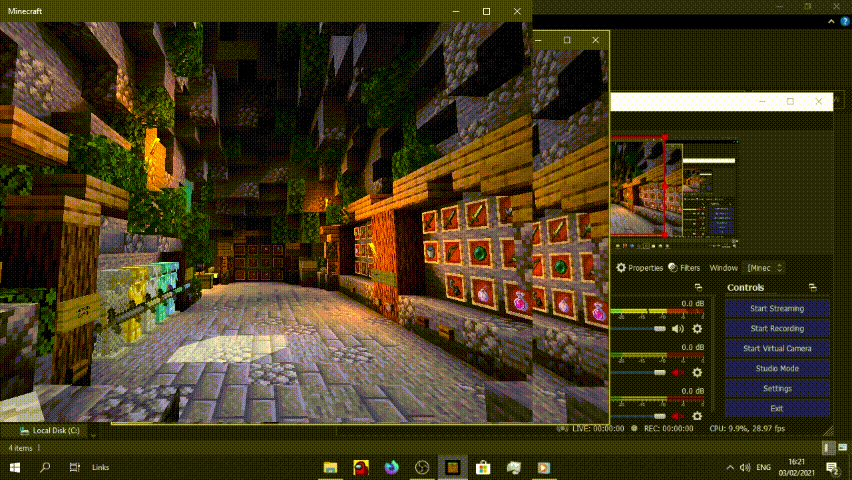Change the ENG input language
Image resolution: width=852 pixels, height=480 pixels.
click(763, 467)
